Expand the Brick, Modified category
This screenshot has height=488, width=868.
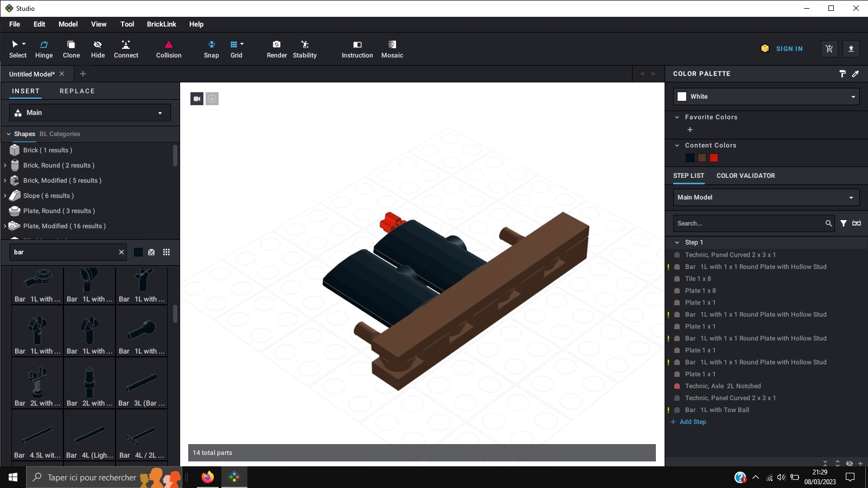[x=5, y=181]
